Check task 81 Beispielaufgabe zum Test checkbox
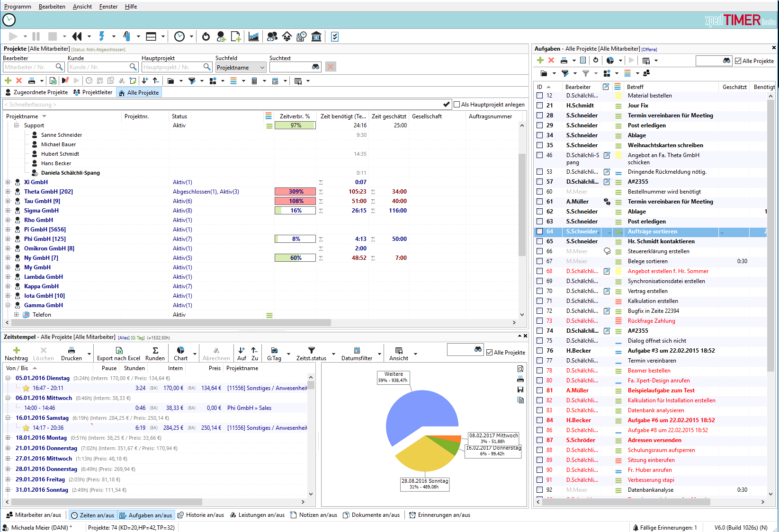Screen dimensions: 779x532 [540, 390]
